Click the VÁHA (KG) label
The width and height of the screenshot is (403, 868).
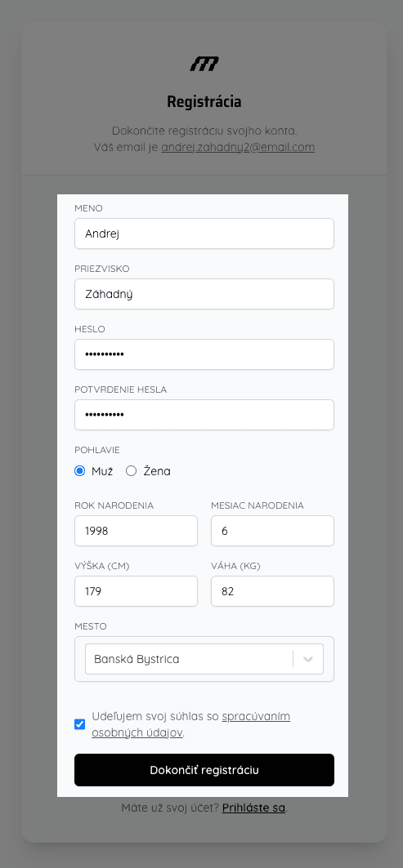[235, 566]
